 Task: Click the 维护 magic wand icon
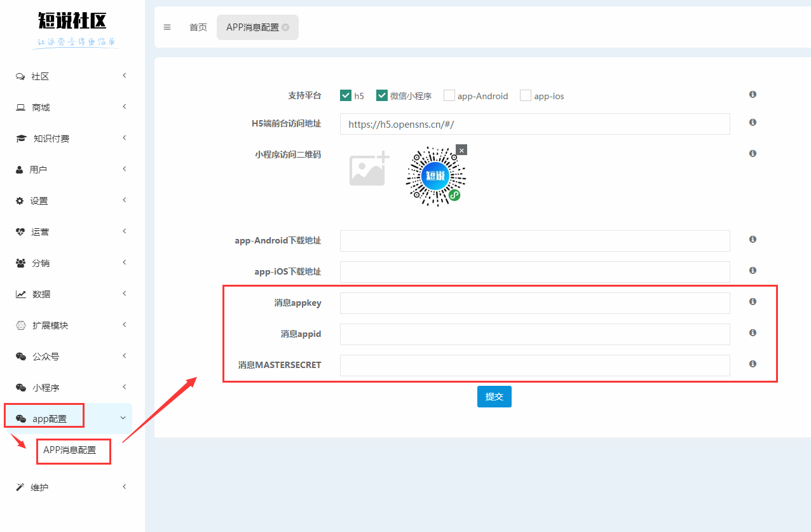coord(20,488)
